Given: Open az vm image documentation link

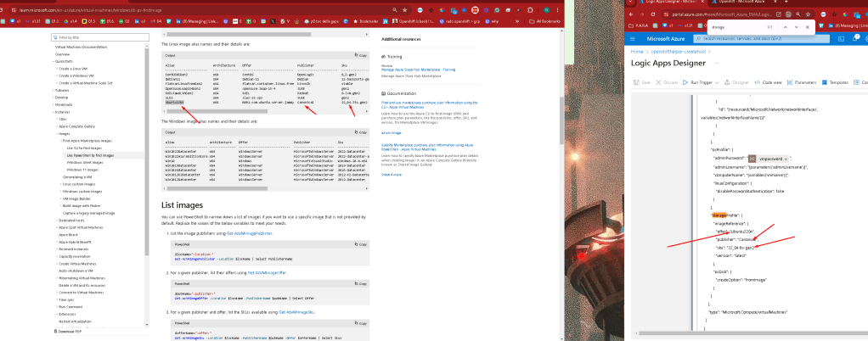Looking at the screenshot, I should click(x=392, y=133).
